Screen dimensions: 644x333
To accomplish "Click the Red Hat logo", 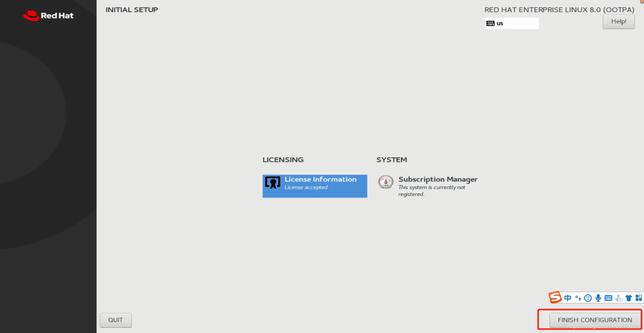I will click(x=48, y=15).
